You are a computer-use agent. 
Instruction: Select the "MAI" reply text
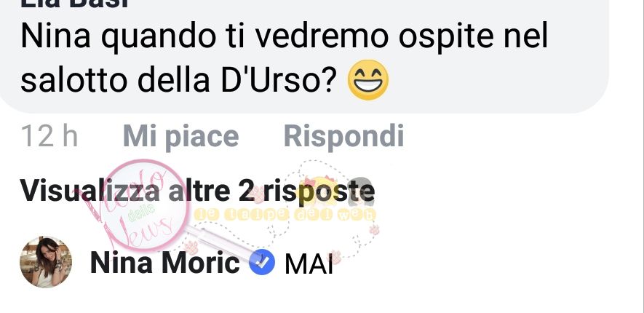(x=309, y=264)
